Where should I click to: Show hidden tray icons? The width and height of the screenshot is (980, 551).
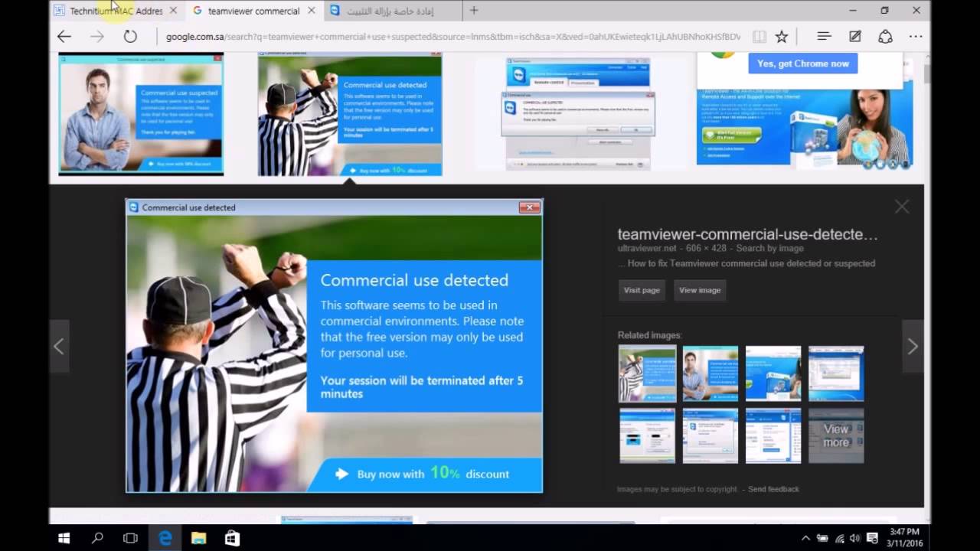tap(805, 538)
